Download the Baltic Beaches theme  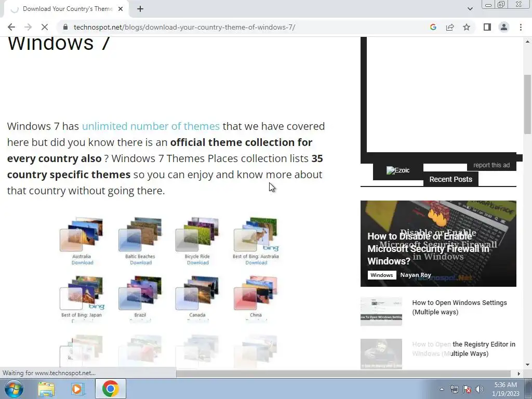coord(141,262)
